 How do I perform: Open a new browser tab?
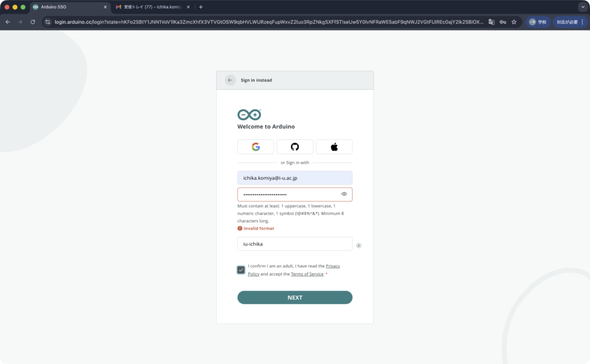pos(201,7)
